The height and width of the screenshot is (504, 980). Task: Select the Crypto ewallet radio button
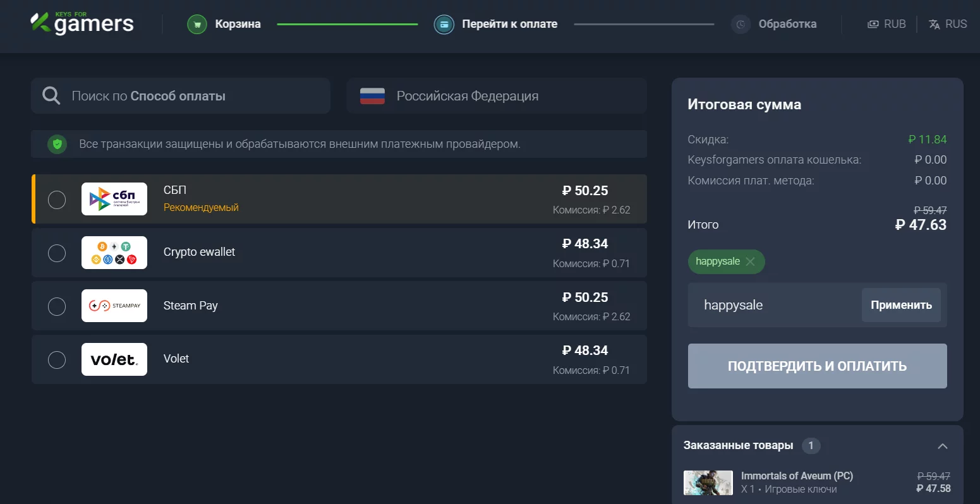coord(57,253)
